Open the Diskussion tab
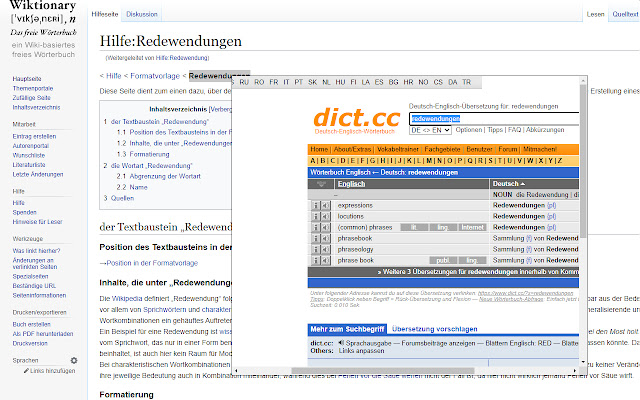The image size is (640, 400). click(142, 14)
